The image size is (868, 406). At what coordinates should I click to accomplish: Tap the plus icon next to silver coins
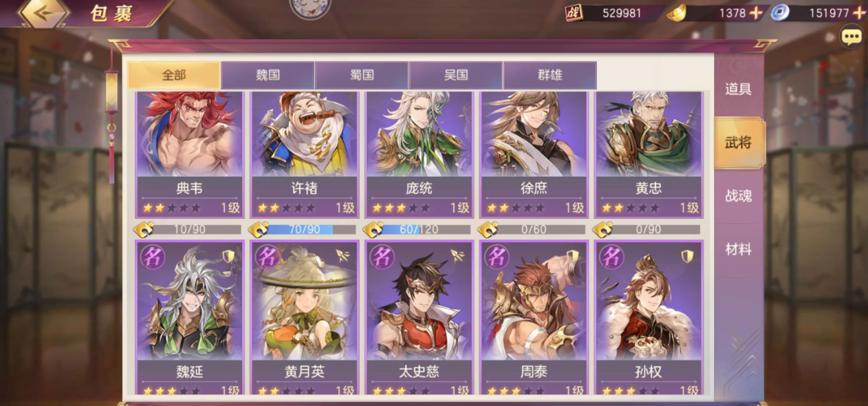coord(859,12)
